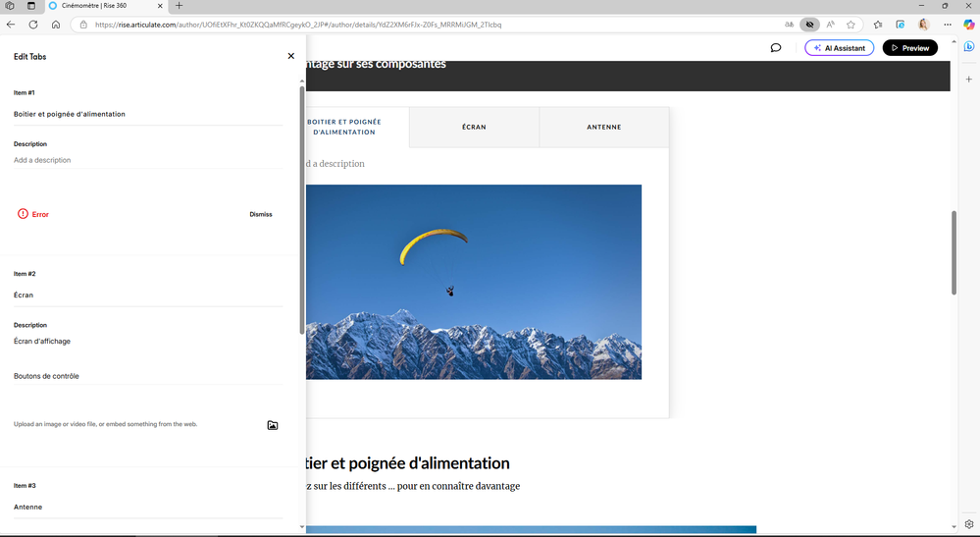The height and width of the screenshot is (537, 980).
Task: Add a sidebar app with plus icon
Action: coord(969,80)
